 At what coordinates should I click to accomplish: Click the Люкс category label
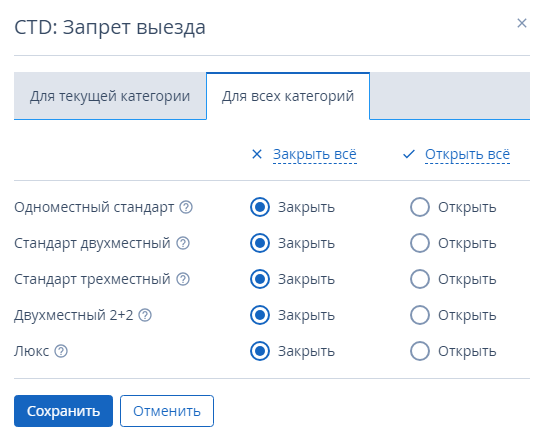[32, 351]
